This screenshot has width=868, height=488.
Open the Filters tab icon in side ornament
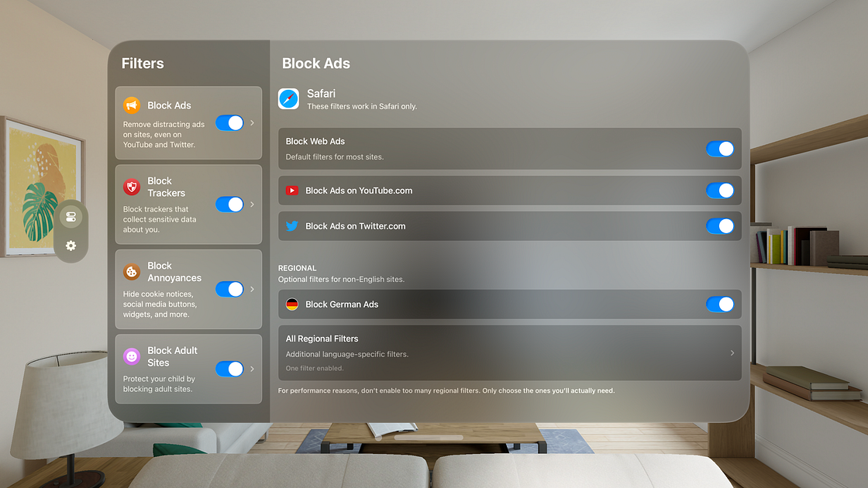(71, 217)
